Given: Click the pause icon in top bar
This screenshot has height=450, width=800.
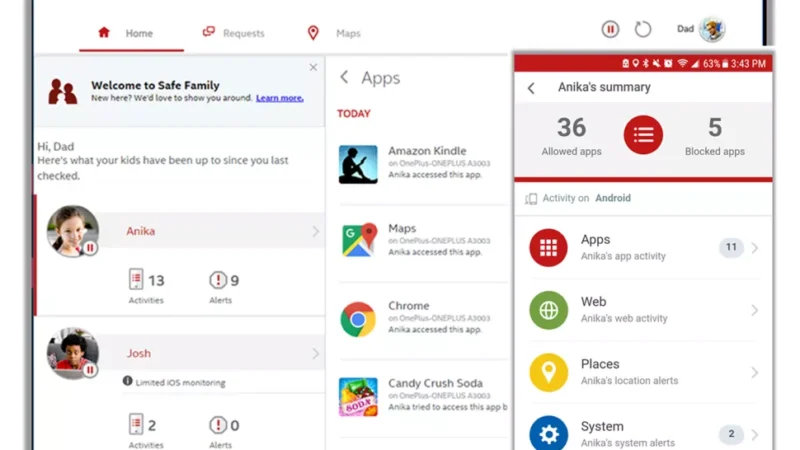Looking at the screenshot, I should 610,30.
